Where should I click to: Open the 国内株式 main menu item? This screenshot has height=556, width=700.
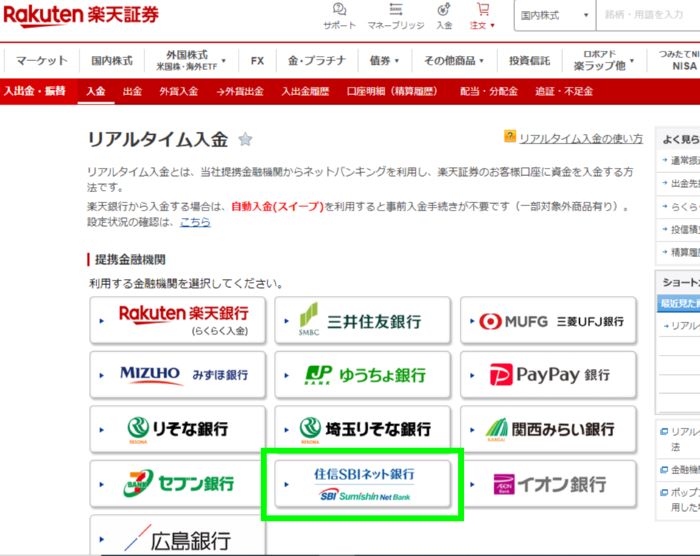click(x=112, y=60)
